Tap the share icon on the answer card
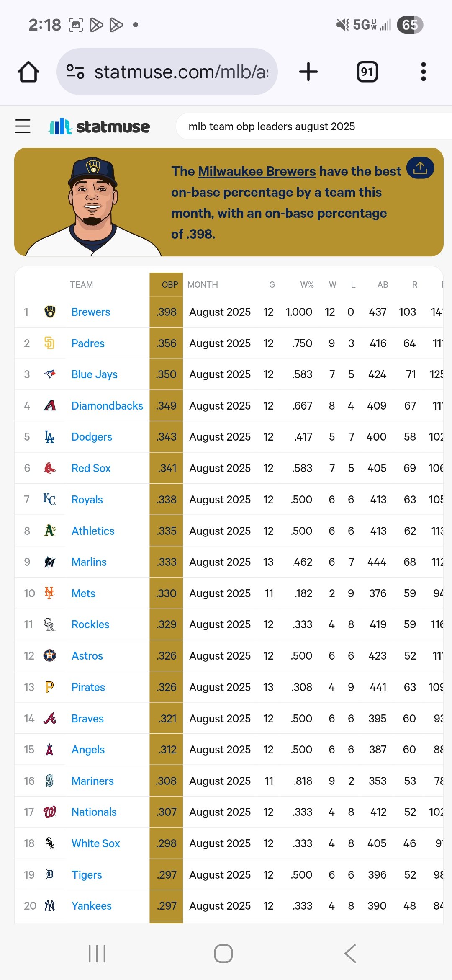This screenshot has width=452, height=980. click(x=420, y=168)
